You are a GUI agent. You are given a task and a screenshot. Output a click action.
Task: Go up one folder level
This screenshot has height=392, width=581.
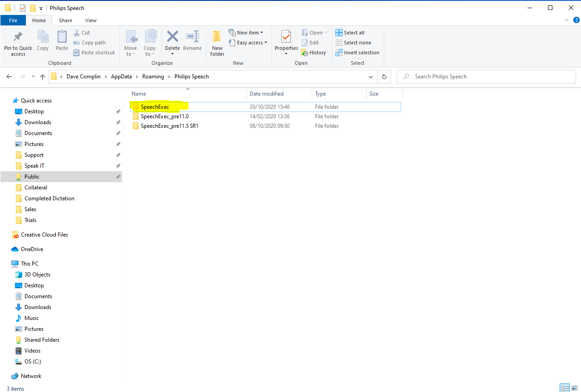click(43, 77)
